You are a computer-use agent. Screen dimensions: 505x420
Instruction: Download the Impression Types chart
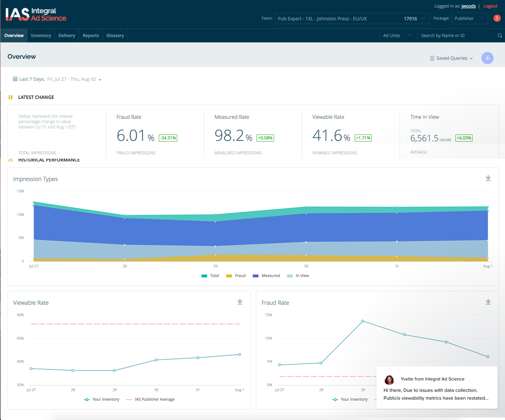[x=488, y=178]
